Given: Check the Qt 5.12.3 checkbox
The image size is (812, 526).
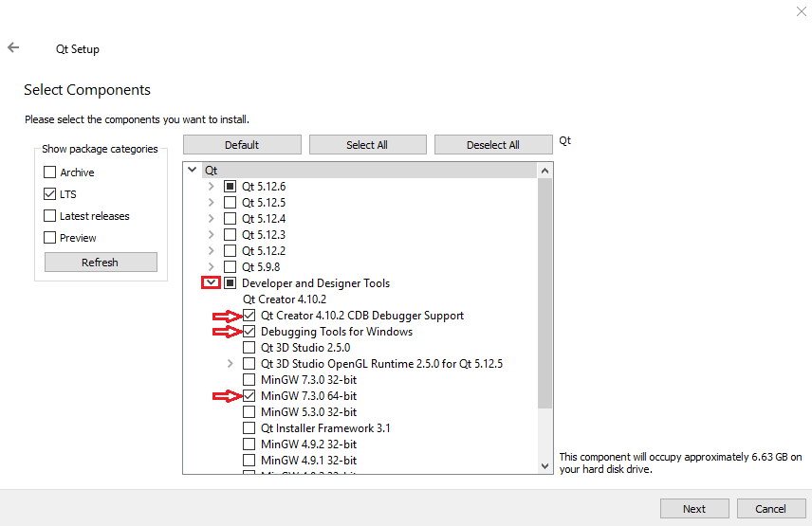Looking at the screenshot, I should click(230, 234).
